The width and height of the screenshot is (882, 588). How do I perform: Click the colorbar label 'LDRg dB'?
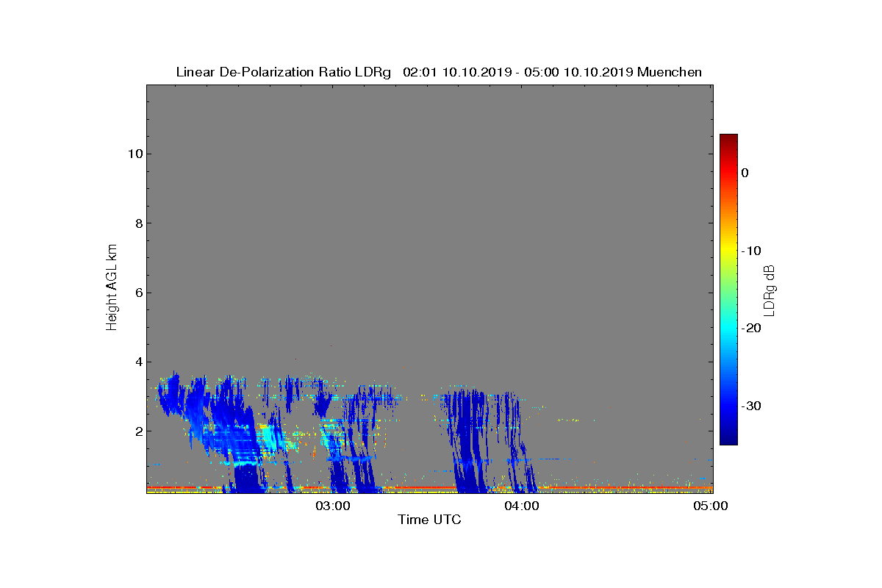[770, 290]
